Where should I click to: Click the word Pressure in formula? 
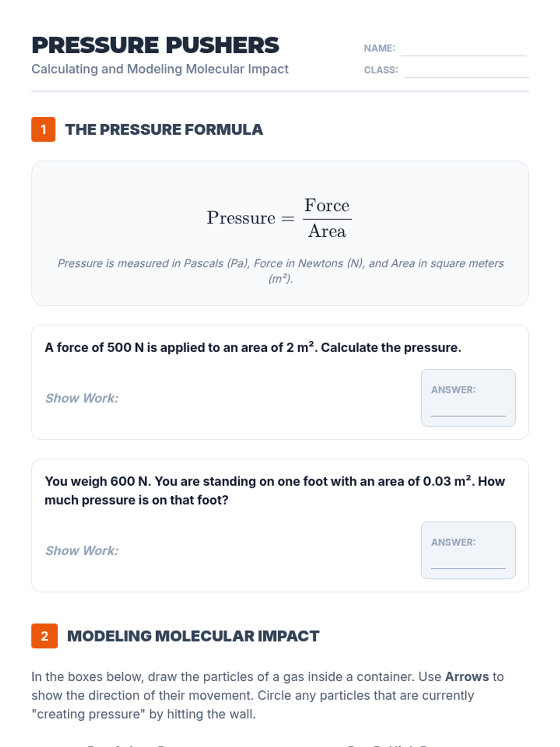(241, 218)
